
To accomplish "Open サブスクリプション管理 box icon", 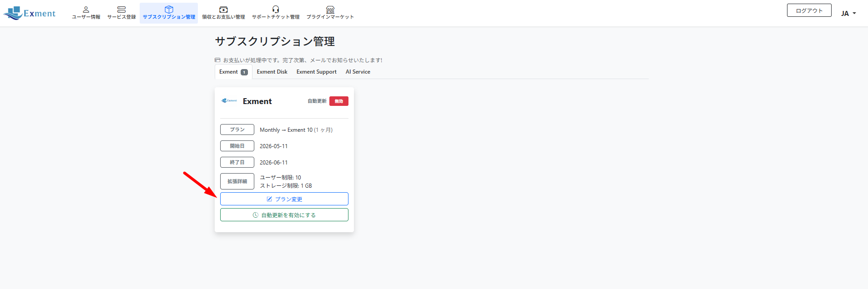I will coord(169,10).
